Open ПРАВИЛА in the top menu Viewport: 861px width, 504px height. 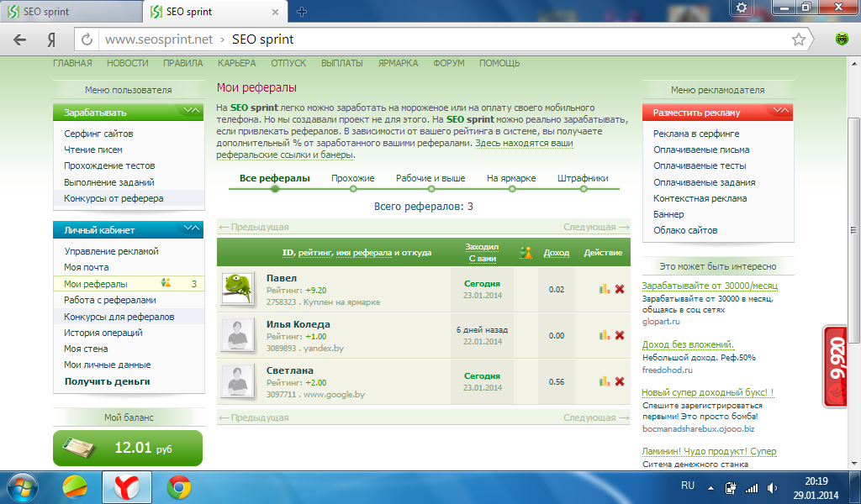pos(182,63)
